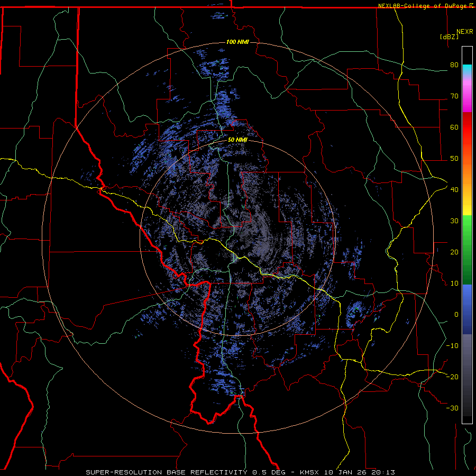Click the 50 value on the dBZ scale
The width and height of the screenshot is (476, 476).
[454, 159]
